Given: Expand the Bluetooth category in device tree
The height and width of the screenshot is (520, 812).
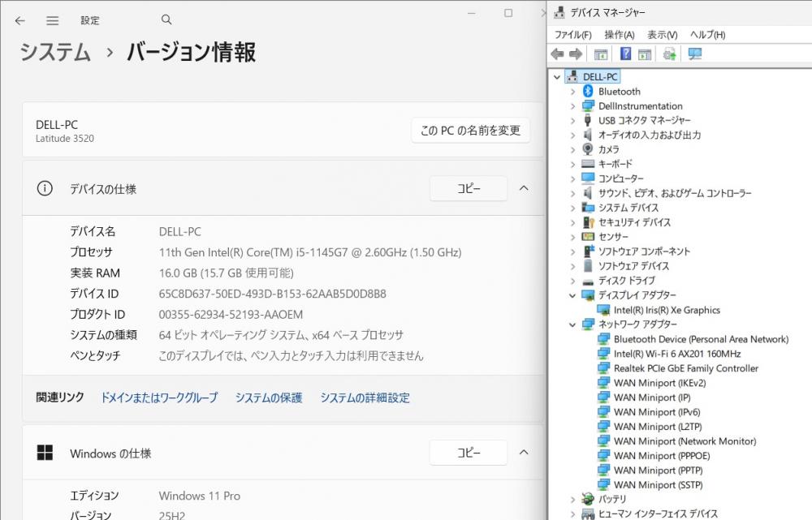Looking at the screenshot, I should tap(572, 92).
